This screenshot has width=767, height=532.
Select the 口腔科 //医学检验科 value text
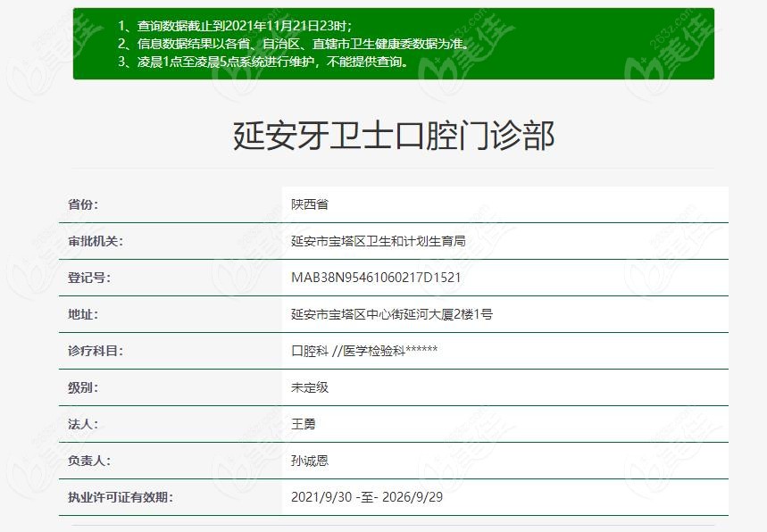point(364,351)
